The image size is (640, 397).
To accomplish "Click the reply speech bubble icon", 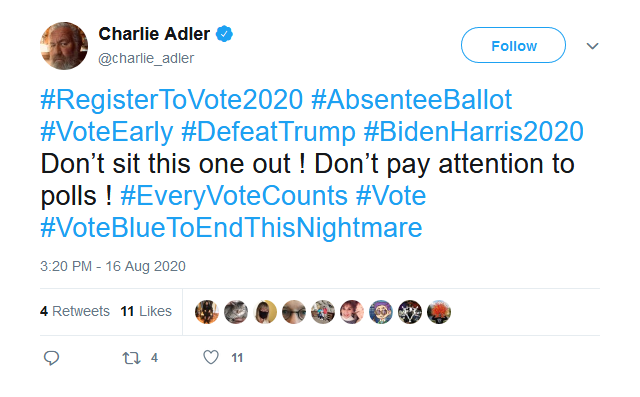I will [51, 358].
